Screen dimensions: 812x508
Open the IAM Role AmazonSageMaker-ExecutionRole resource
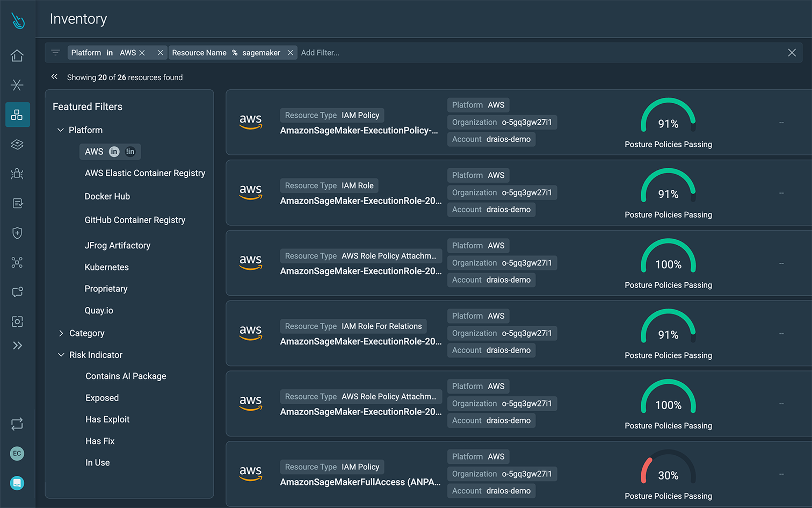pos(360,201)
